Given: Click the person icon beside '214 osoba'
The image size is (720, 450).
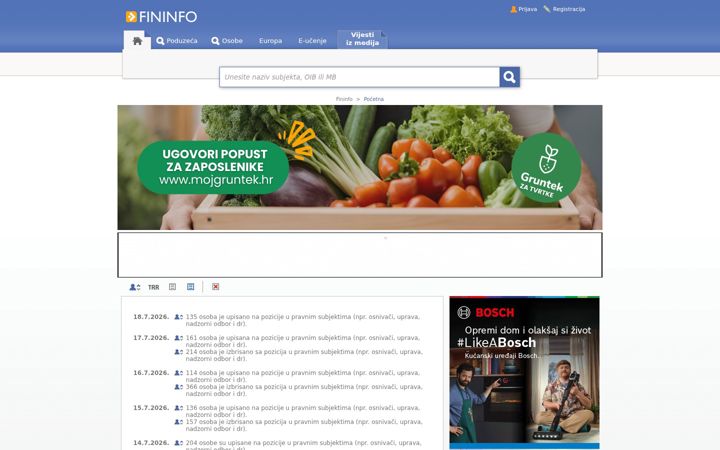Looking at the screenshot, I should [x=179, y=352].
